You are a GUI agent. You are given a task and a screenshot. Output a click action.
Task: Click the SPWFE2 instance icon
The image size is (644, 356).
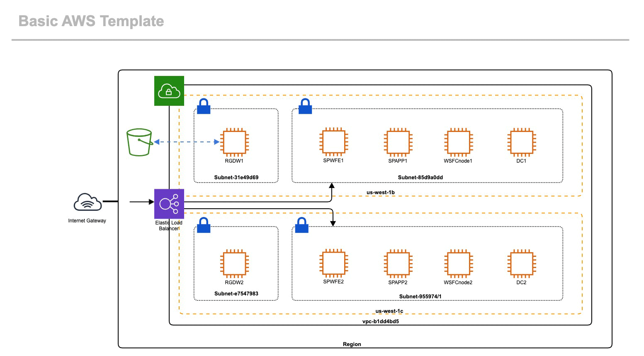(333, 263)
